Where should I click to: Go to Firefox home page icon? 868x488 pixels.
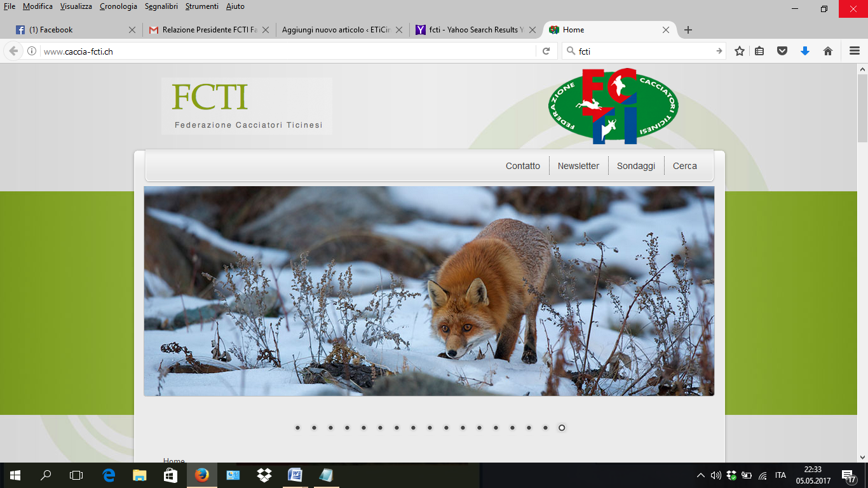[828, 51]
